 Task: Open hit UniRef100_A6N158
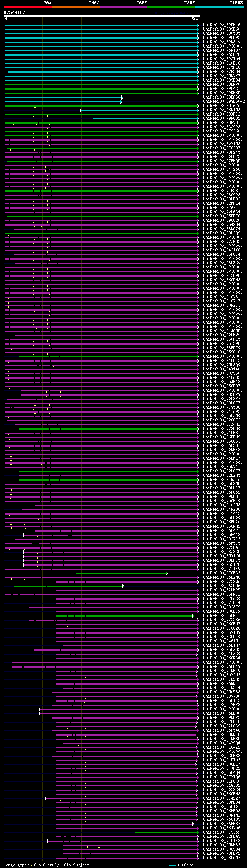(x=222, y=110)
